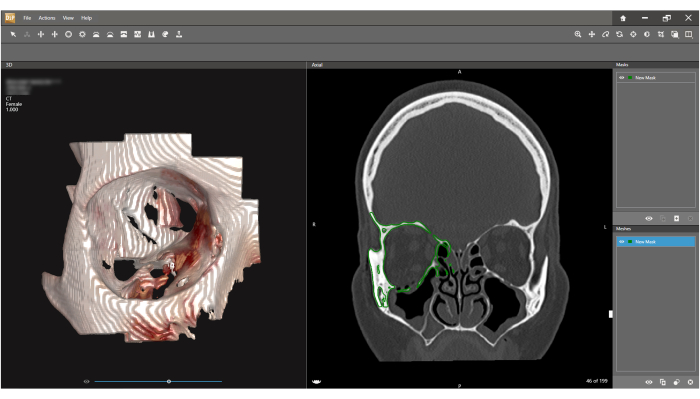The width and height of the screenshot is (700, 399).
Task: Click the pie palette tool icon
Action: tap(165, 34)
